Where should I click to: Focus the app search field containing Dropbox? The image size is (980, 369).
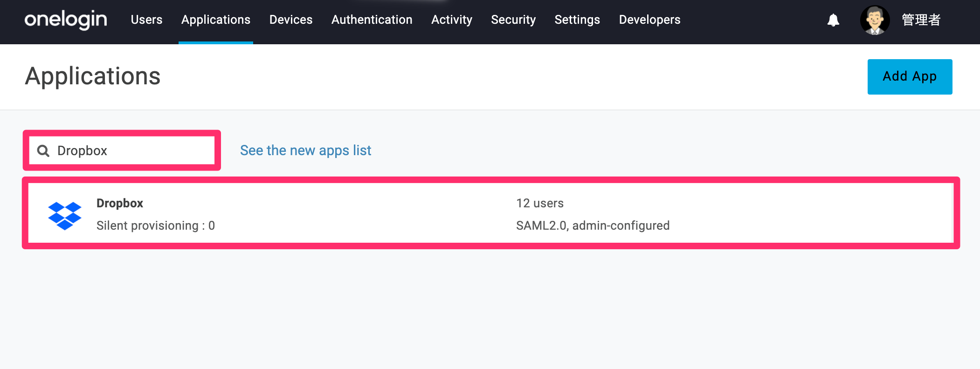tap(122, 150)
